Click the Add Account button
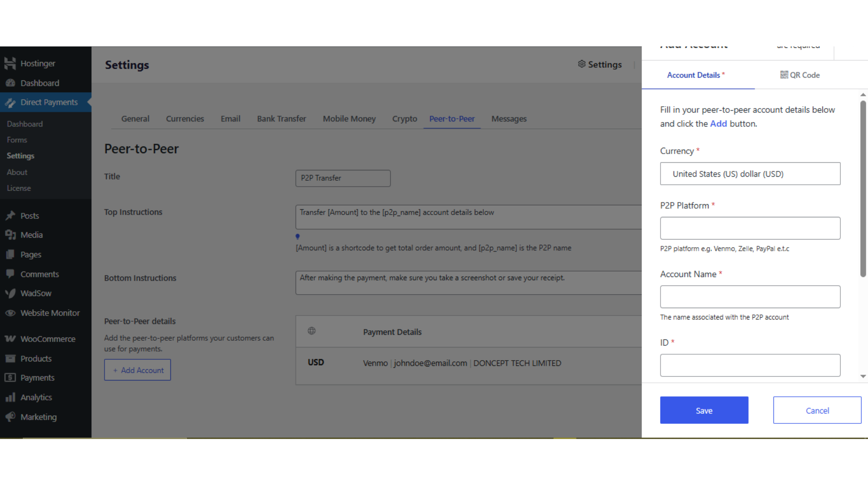Screen dimensions: 868x488 click(x=137, y=370)
